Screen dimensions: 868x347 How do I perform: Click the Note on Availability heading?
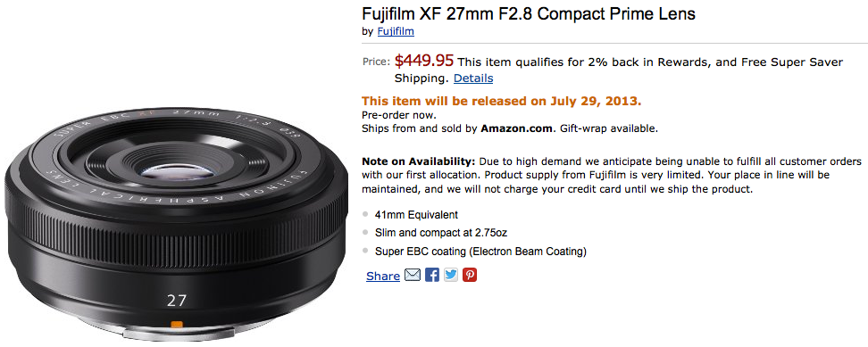(419, 161)
